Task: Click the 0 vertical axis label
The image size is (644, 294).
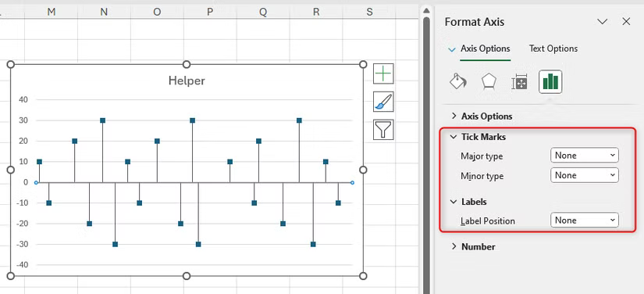Action: (26, 182)
